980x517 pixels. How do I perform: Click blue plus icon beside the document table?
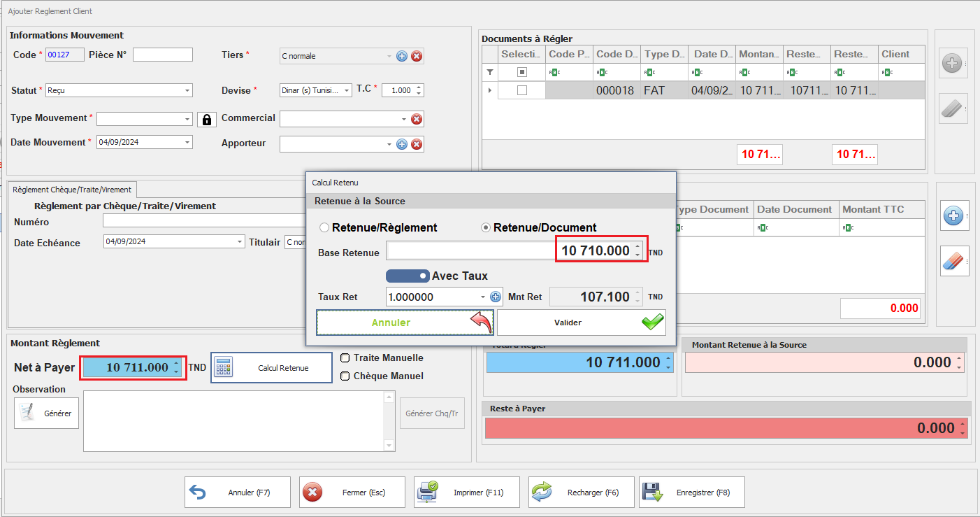tap(953, 215)
